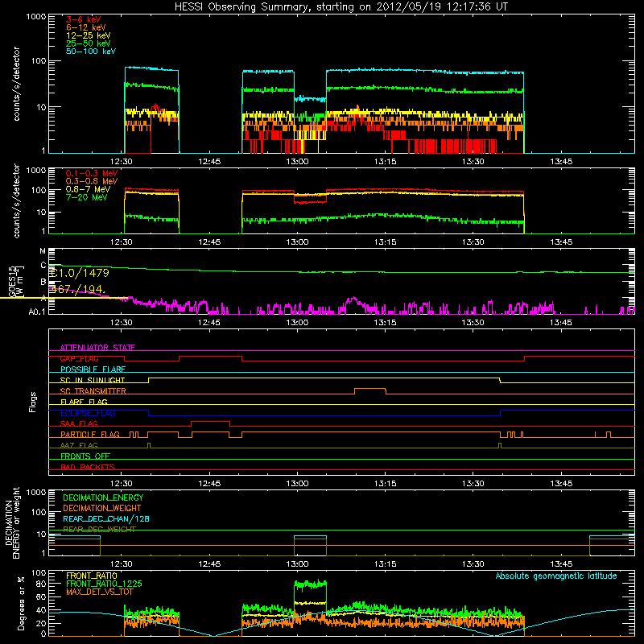Select the 6-12 keV legend label

point(86,27)
